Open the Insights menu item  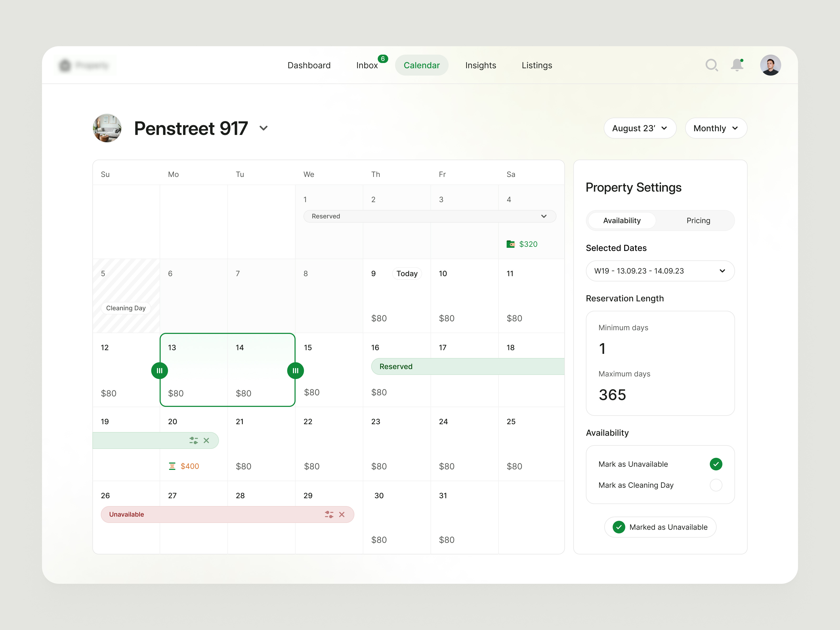(x=480, y=65)
